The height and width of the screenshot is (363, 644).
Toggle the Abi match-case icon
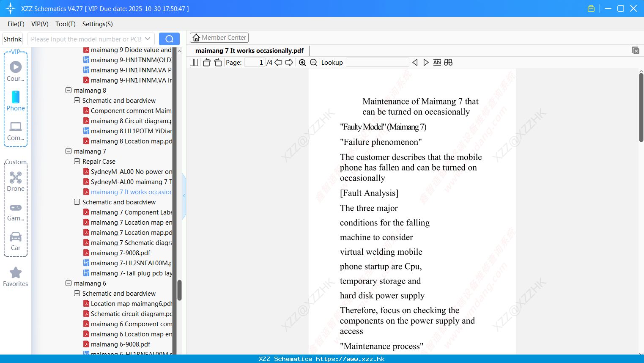[437, 62]
